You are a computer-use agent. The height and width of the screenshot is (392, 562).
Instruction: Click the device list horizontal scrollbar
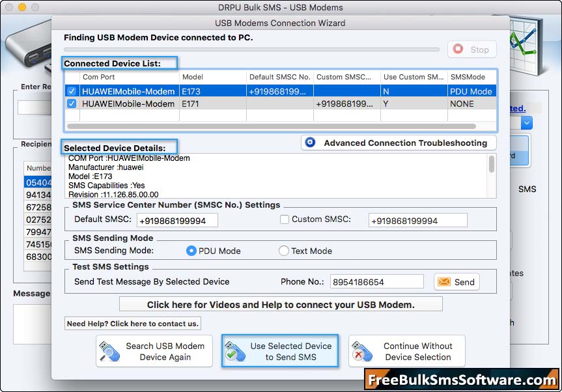[272, 126]
